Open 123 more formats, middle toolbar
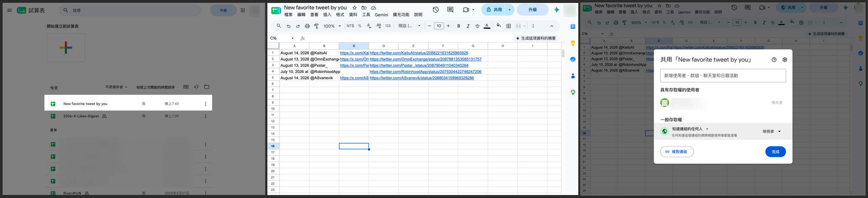868x198 pixels. tap(388, 26)
